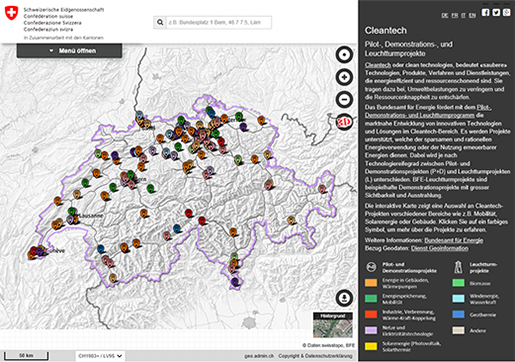515x362 pixels.
Task: Click the cyan 'Windenergie, Wasserkraft' swatch
Action: click(x=458, y=298)
